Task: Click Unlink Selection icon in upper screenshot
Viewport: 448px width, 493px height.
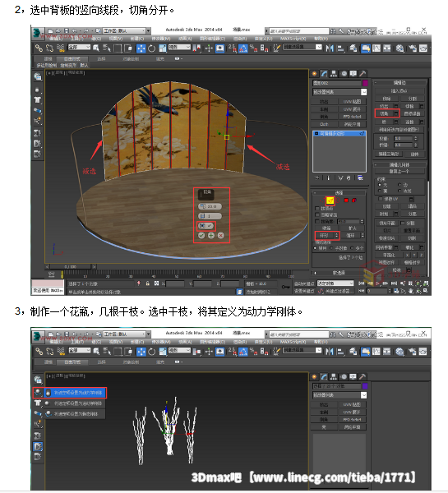Action: click(49, 48)
